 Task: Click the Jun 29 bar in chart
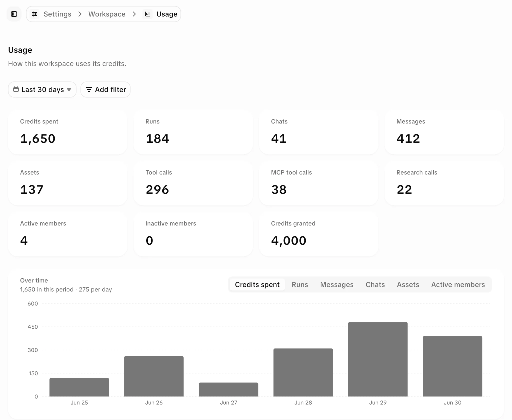coord(378,359)
